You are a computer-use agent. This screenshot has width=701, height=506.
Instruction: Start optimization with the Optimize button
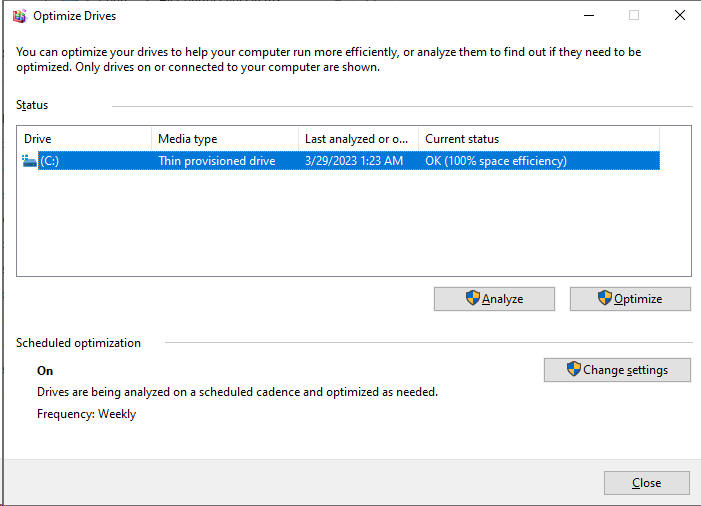pos(630,299)
